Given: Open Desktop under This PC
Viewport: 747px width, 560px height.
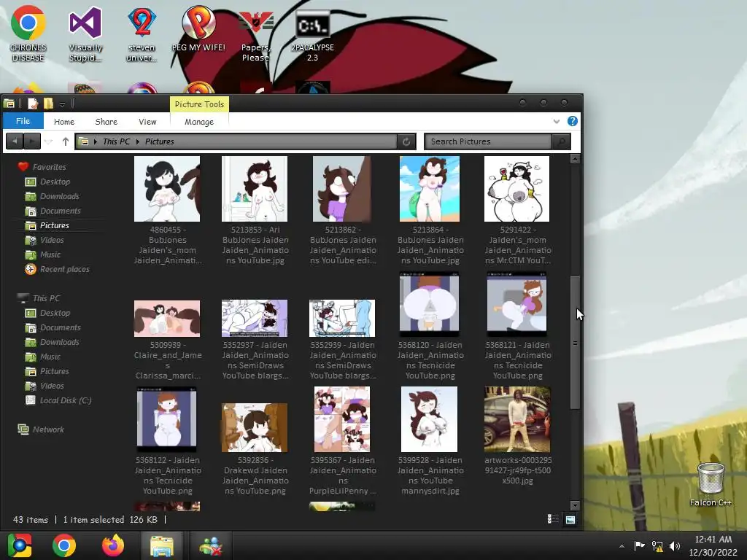Looking at the screenshot, I should (x=55, y=313).
